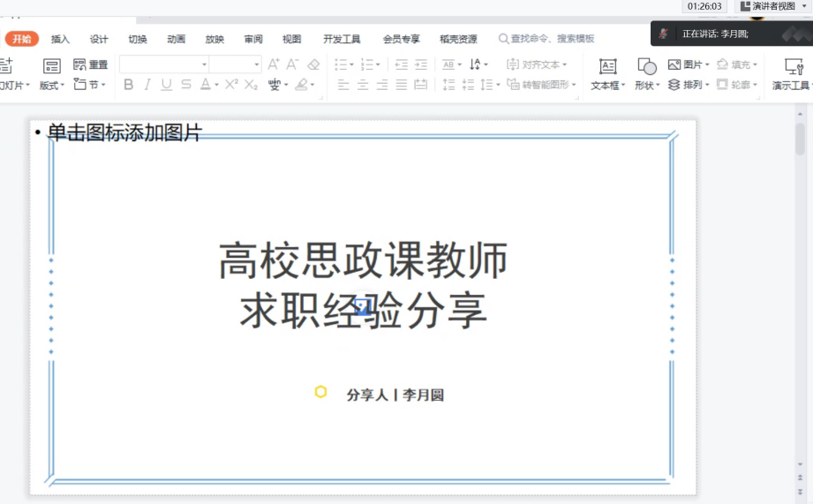This screenshot has width=813, height=504.
Task: Click the clear formatting eraser icon
Action: pos(313,64)
